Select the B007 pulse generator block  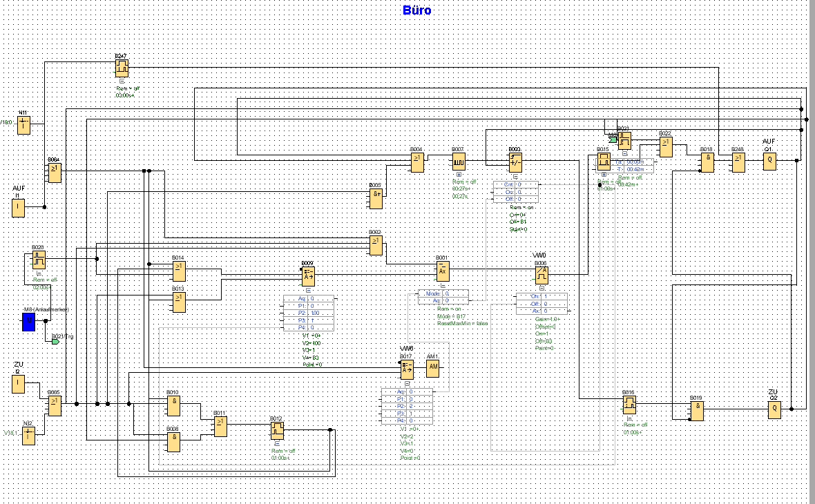459,162
